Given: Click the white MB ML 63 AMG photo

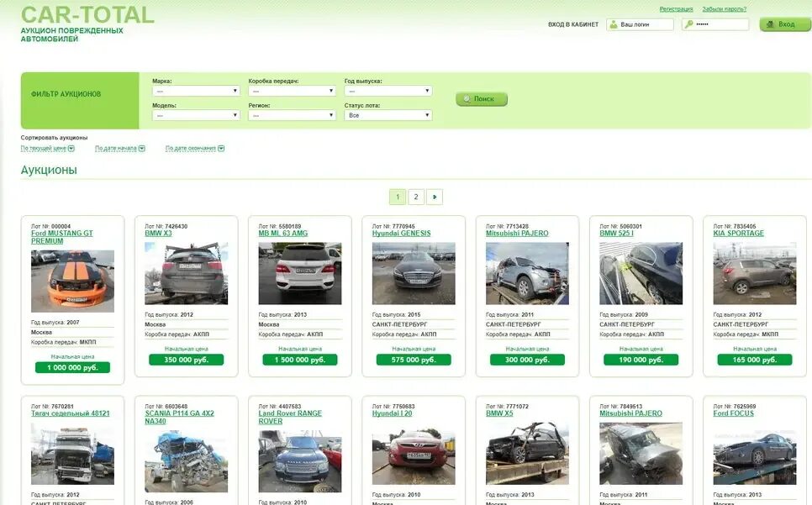Looking at the screenshot, I should (300, 273).
